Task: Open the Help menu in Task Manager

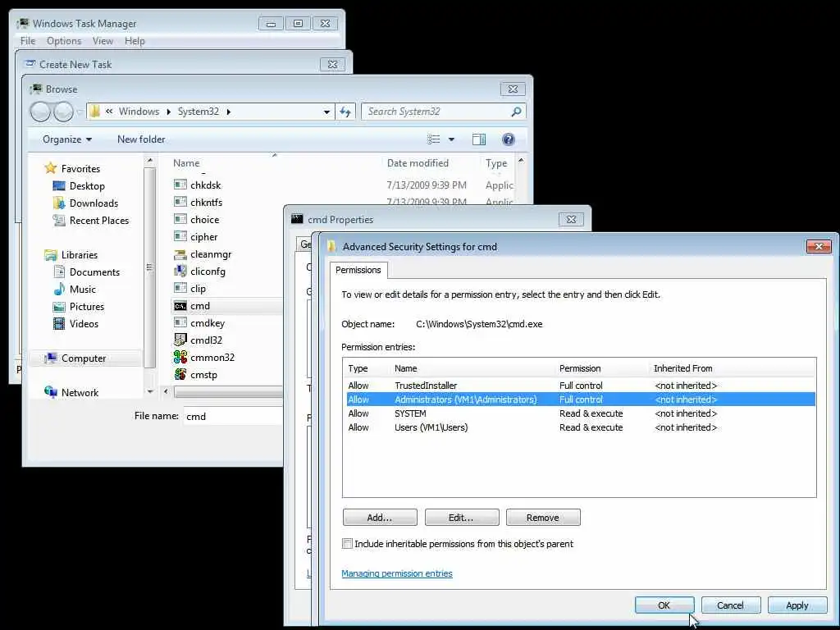Action: (135, 41)
